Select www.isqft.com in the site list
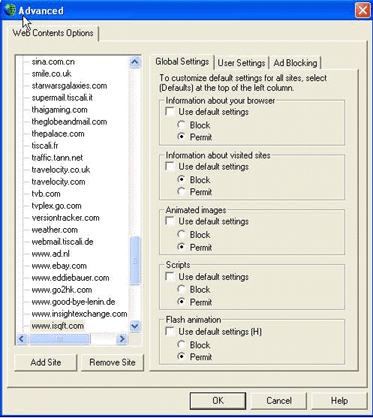 (x=58, y=326)
